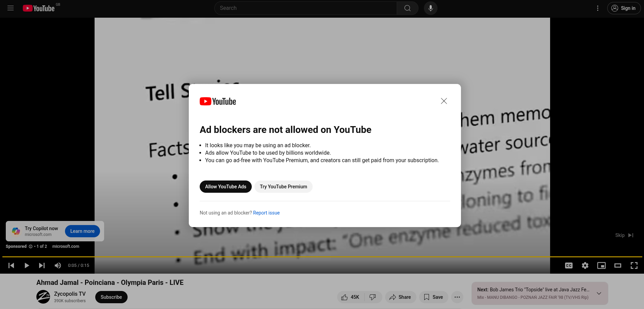Seek on the yellow ad progress bar

pyautogui.click(x=322, y=257)
